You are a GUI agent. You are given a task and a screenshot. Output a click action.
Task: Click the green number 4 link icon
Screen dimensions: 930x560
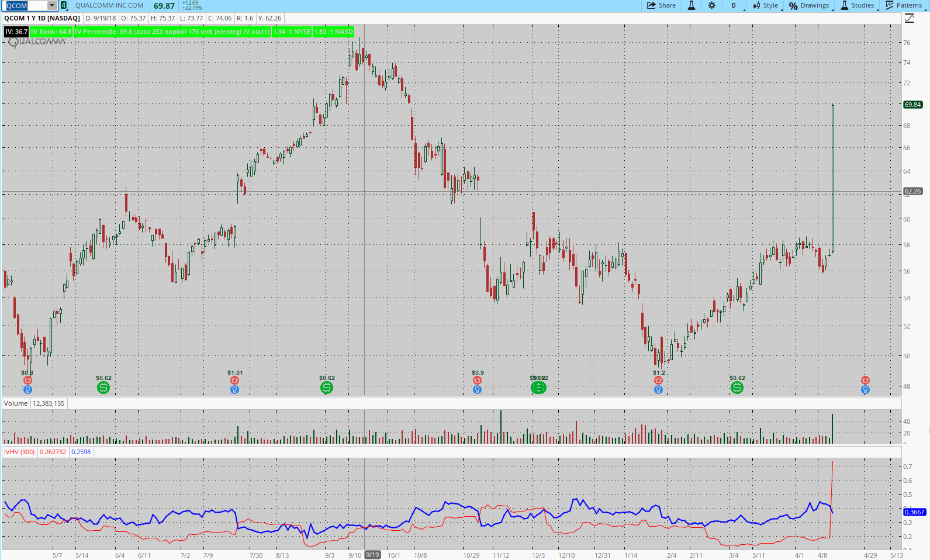tap(63, 5)
